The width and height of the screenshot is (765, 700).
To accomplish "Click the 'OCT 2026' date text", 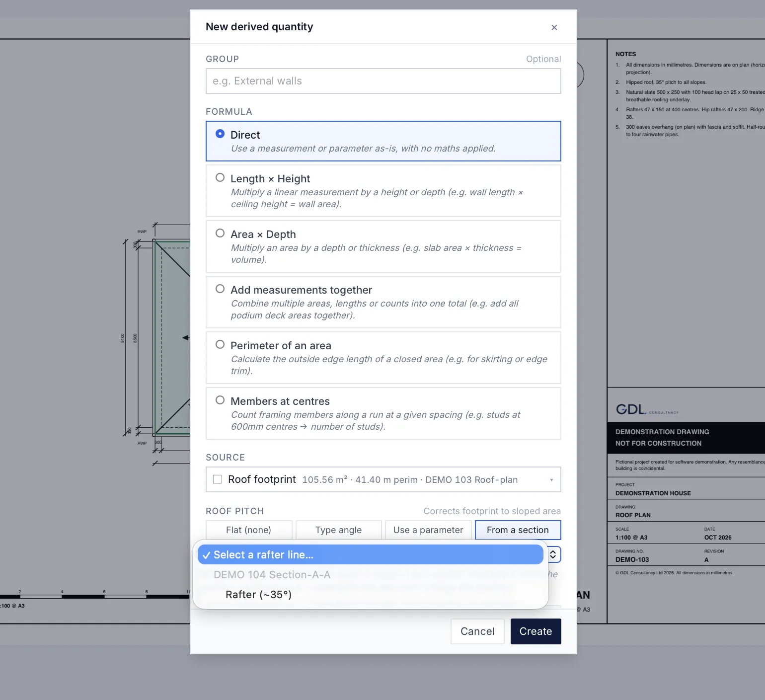I will [718, 538].
